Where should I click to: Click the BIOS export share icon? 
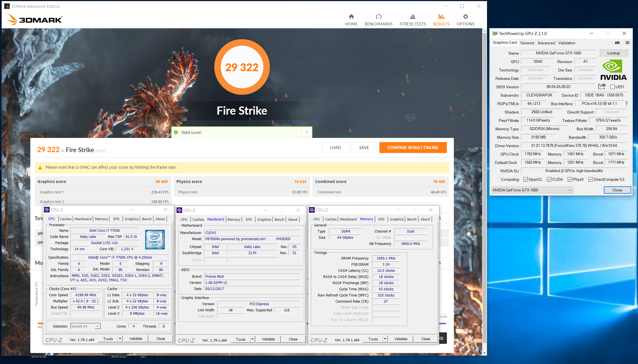click(602, 86)
